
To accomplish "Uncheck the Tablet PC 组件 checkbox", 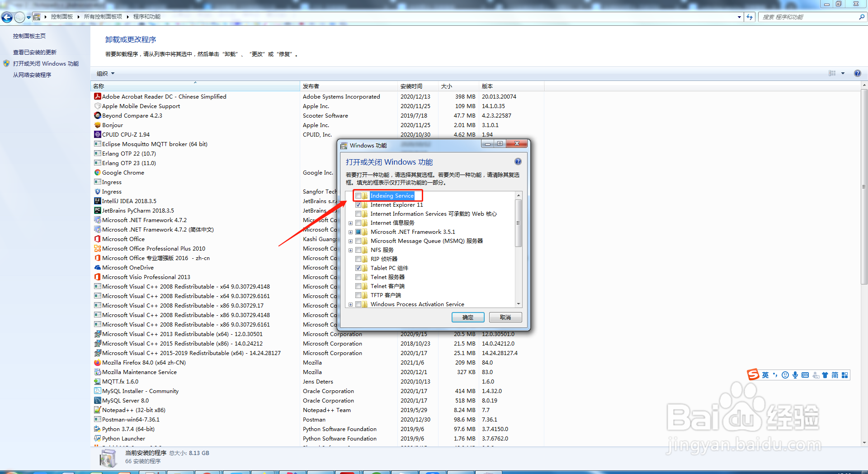I will (358, 268).
